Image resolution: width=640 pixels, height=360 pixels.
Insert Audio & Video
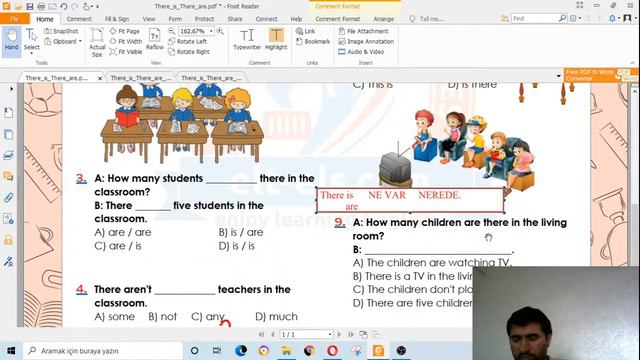tap(361, 52)
